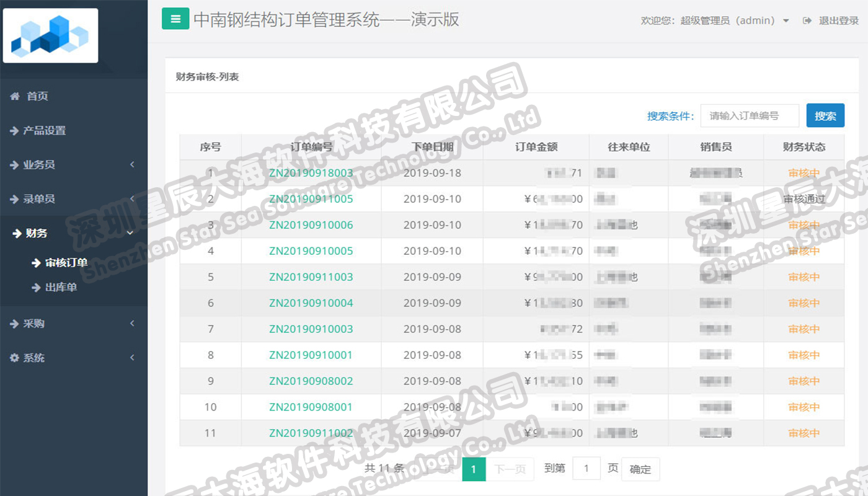Click the arrow icon beside 产品设置
The height and width of the screenshot is (496, 868).
(x=14, y=131)
